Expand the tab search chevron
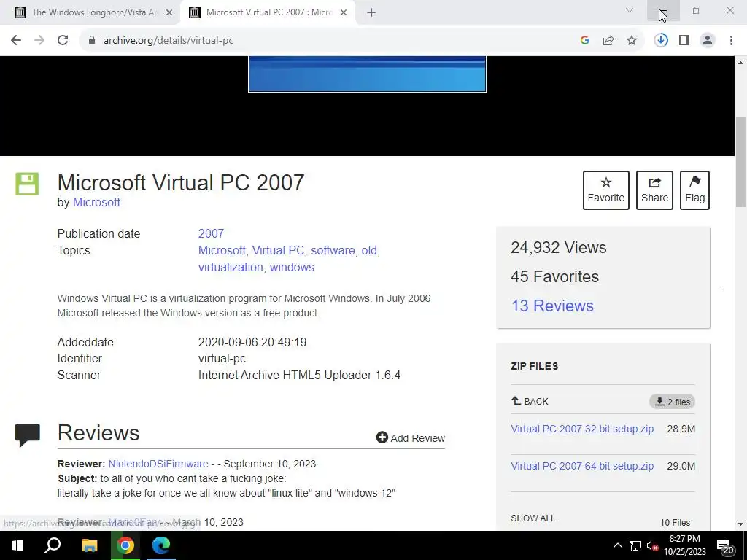 point(630,10)
